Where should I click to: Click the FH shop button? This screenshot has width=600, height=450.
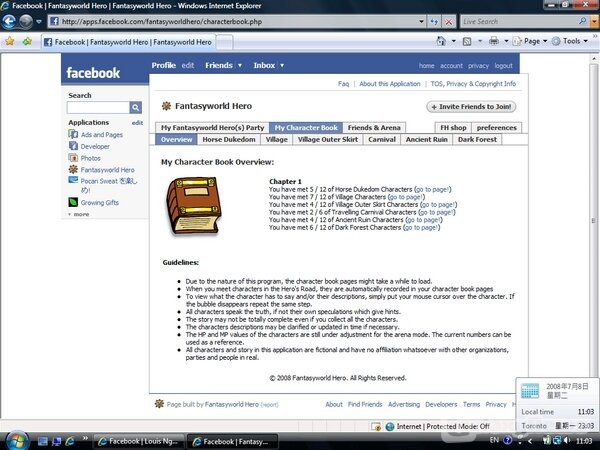pos(452,128)
